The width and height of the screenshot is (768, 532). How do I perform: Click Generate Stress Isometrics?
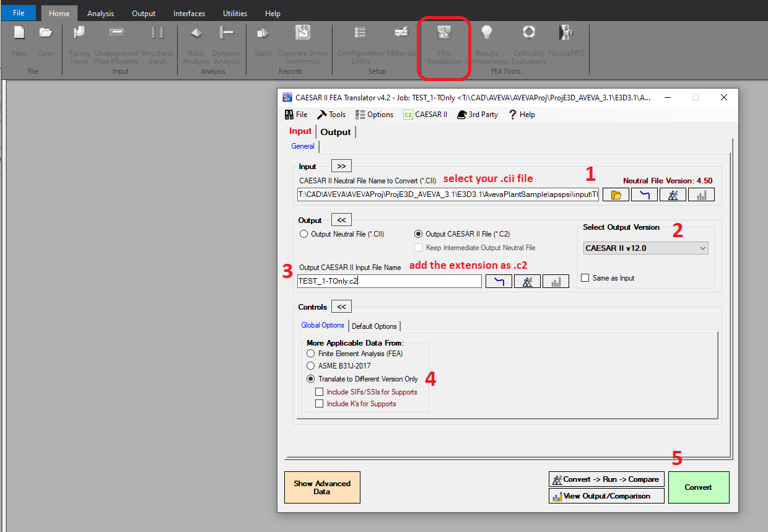303,45
